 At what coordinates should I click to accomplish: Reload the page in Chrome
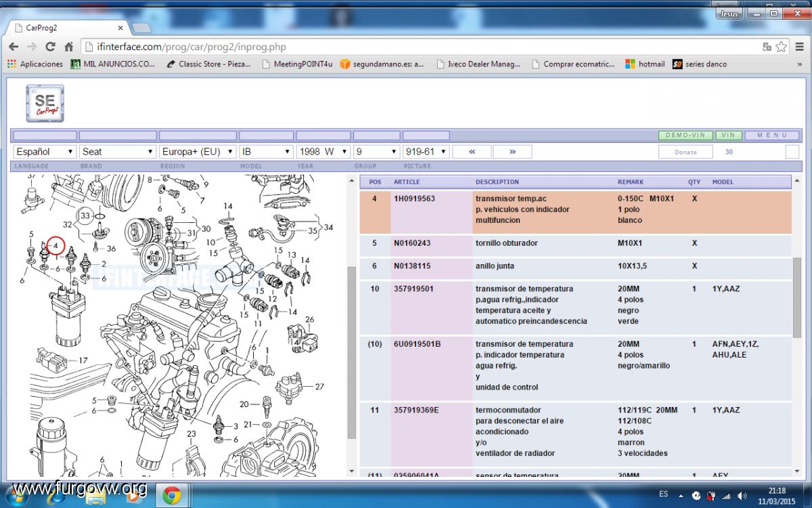(50, 47)
